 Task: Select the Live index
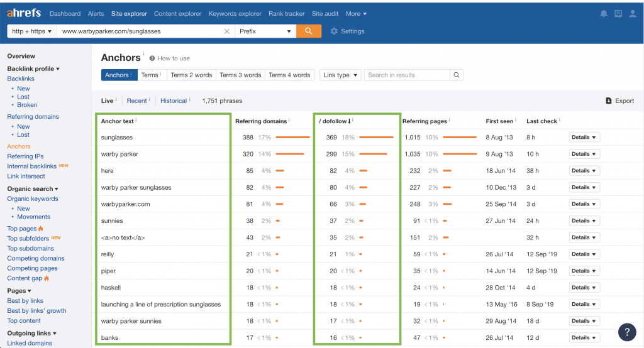click(x=107, y=101)
